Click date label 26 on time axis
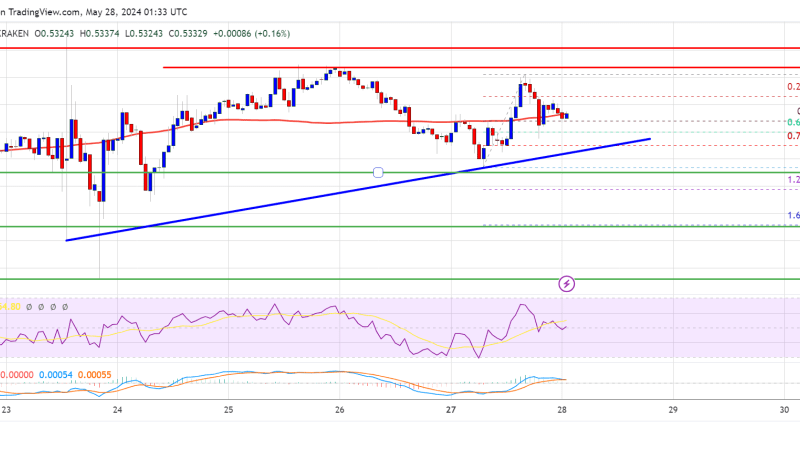800x449 pixels. 340,410
